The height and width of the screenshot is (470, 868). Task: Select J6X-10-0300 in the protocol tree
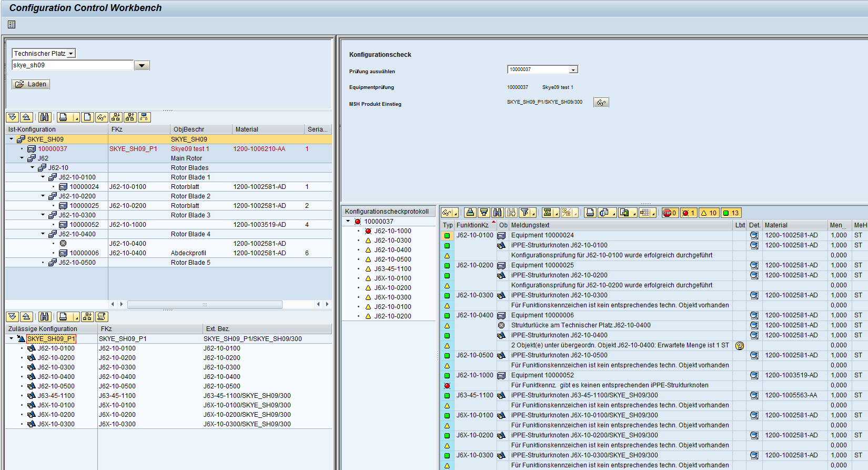tap(393, 297)
